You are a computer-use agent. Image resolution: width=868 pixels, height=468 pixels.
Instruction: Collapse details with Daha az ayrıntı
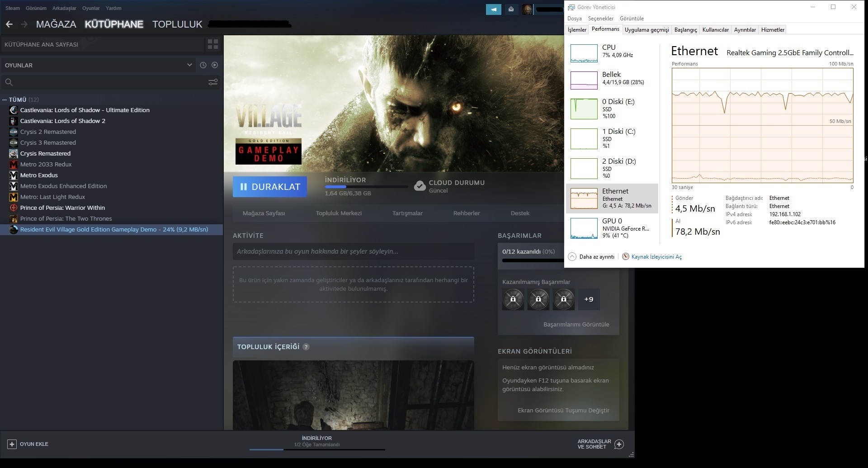tap(592, 257)
